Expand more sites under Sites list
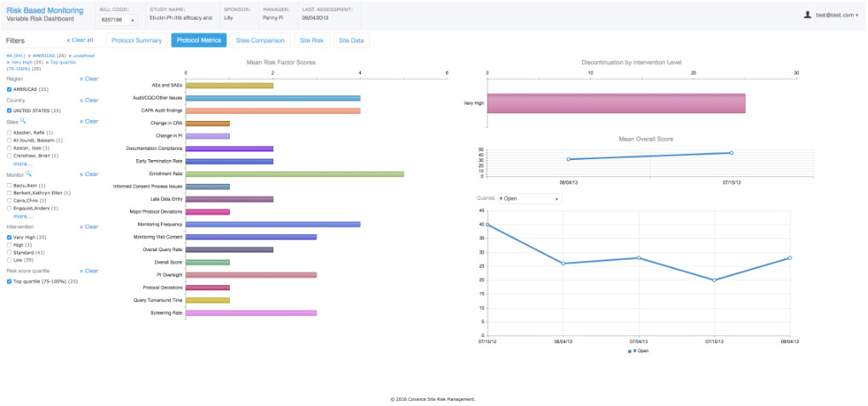This screenshot has width=868, height=406. point(23,164)
